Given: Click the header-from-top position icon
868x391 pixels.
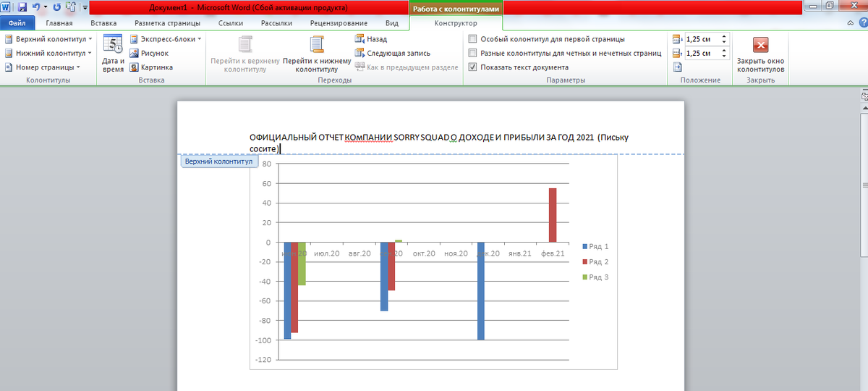Looking at the screenshot, I should pos(677,39).
